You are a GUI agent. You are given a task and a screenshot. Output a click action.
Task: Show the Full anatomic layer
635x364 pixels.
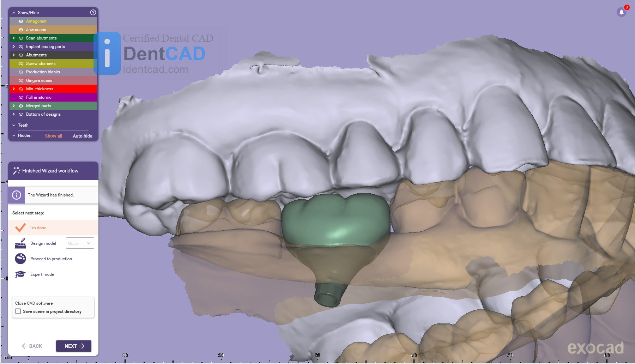tap(21, 97)
